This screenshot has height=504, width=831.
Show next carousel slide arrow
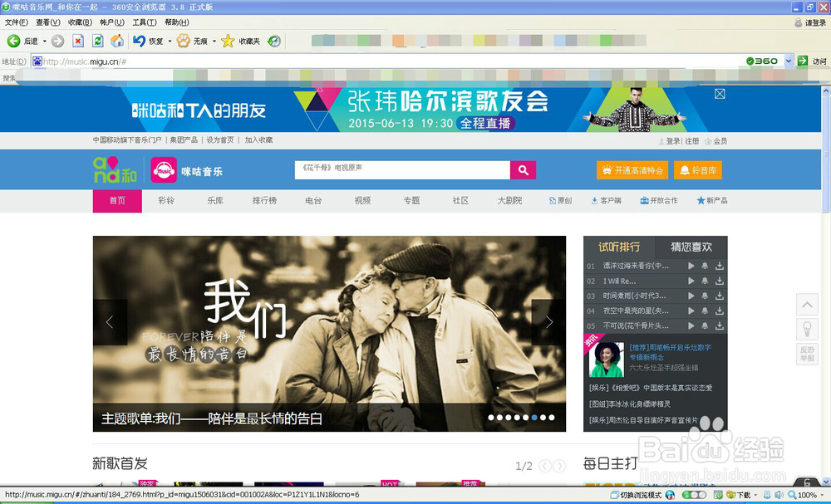pyautogui.click(x=549, y=322)
